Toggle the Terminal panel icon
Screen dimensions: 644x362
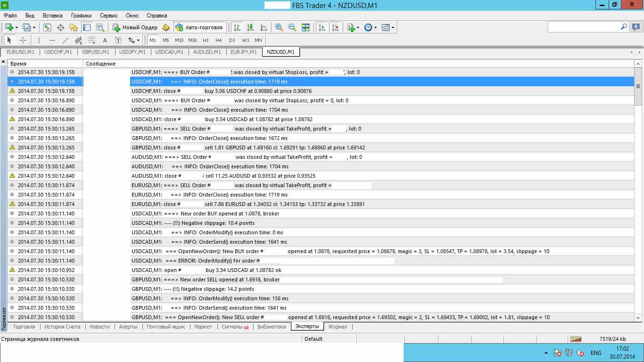pos(86,27)
